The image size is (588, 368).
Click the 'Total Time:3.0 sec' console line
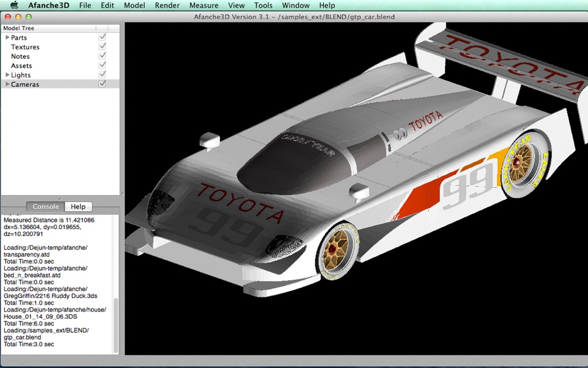point(29,344)
